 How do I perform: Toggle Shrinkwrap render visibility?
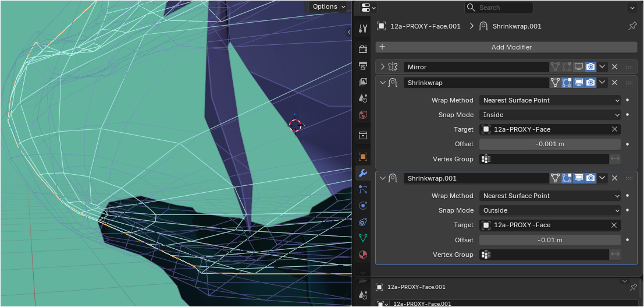coord(590,83)
